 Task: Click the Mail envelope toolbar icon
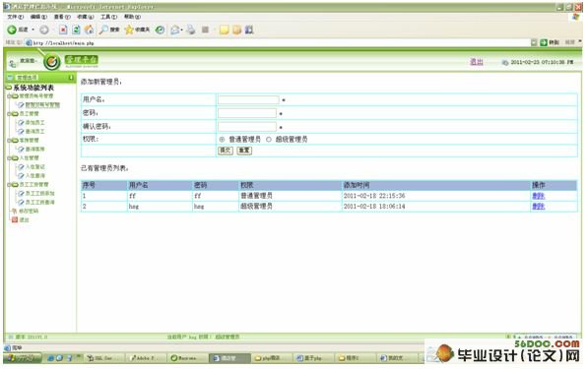[x=174, y=30]
